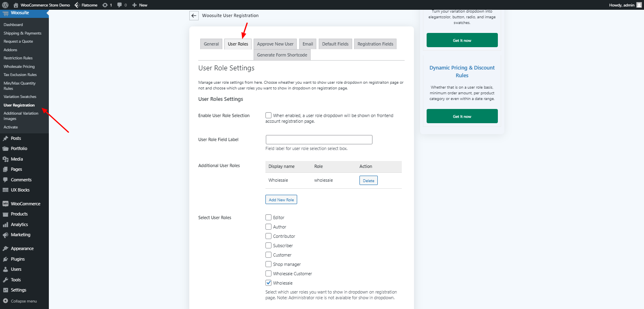Open the admin user avatar
The width and height of the screenshot is (644, 309).
pyautogui.click(x=639, y=5)
